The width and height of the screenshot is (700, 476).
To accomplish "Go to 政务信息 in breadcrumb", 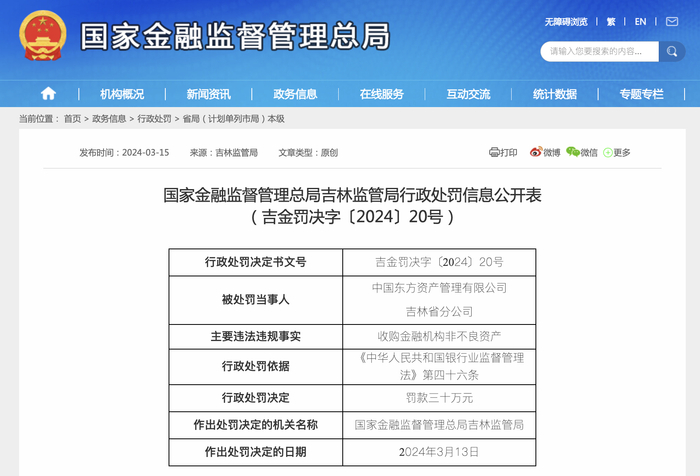I will pyautogui.click(x=109, y=119).
